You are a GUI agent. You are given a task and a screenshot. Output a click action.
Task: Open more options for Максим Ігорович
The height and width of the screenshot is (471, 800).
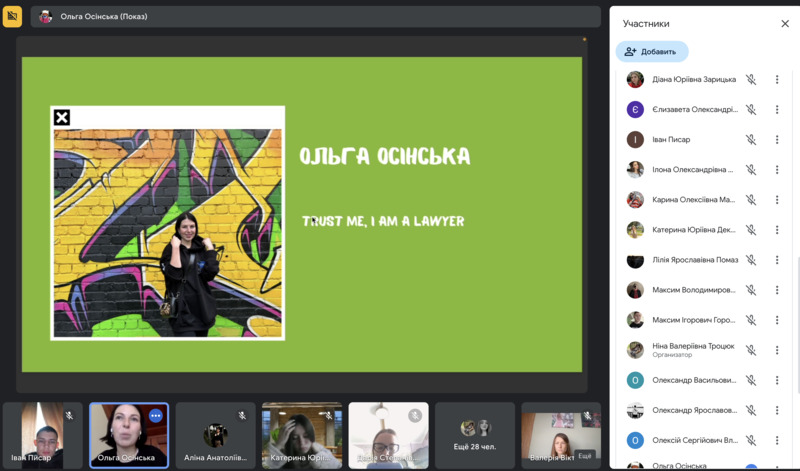(777, 320)
